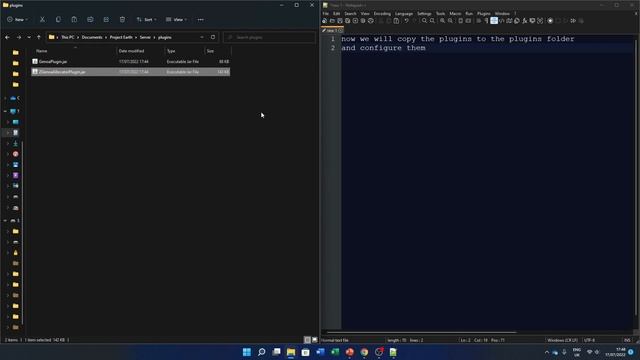Switch Explorer to details view button
Viewport: 640px width, 360px height.
click(x=307, y=340)
